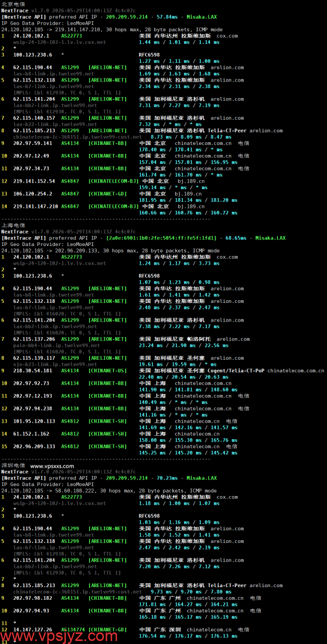Click hop IP 202.97.94.93
This screenshot has height=644, width=327.
31,610
